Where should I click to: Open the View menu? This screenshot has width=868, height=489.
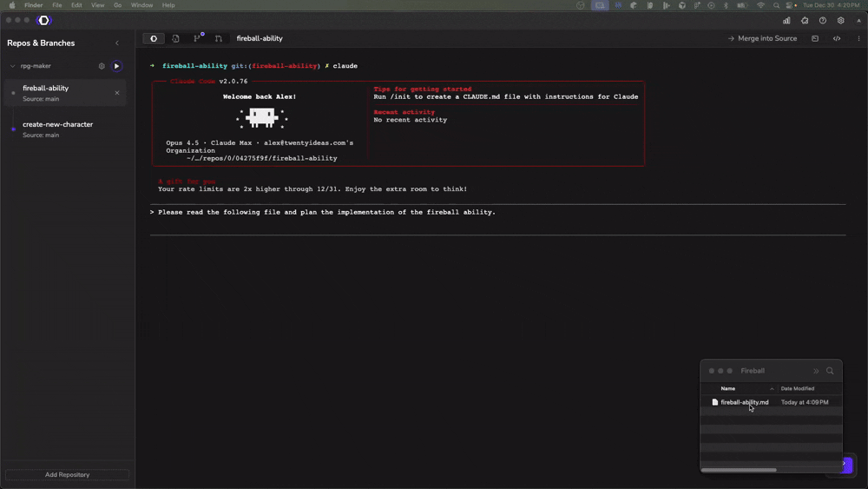pyautogui.click(x=97, y=5)
